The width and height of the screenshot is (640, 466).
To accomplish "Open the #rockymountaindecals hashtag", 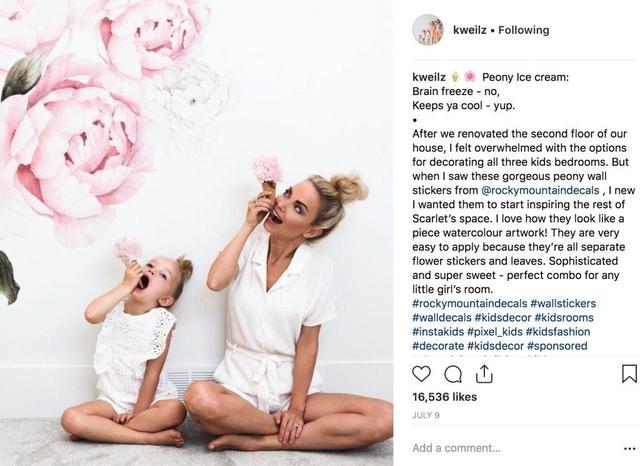I will click(470, 304).
